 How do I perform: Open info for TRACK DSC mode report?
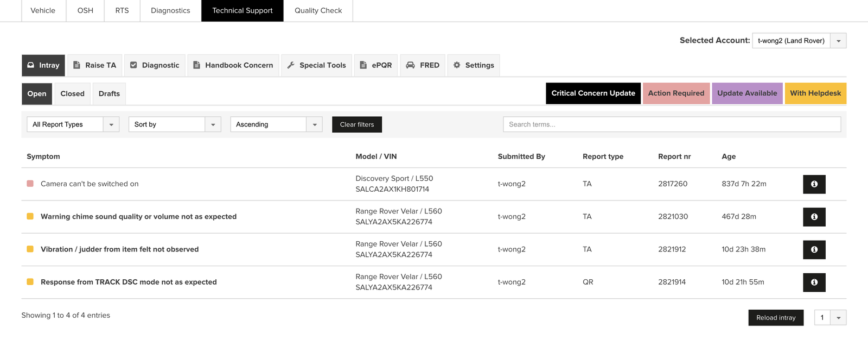click(x=814, y=282)
